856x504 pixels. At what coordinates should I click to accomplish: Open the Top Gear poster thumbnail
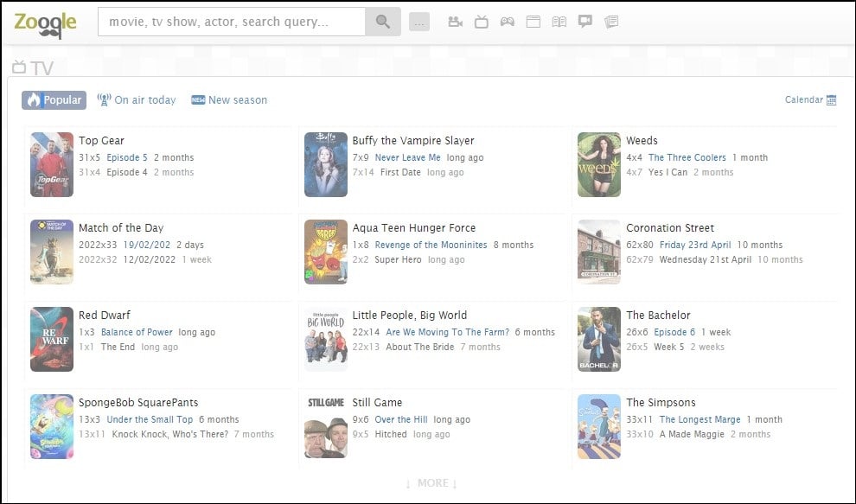pyautogui.click(x=52, y=164)
